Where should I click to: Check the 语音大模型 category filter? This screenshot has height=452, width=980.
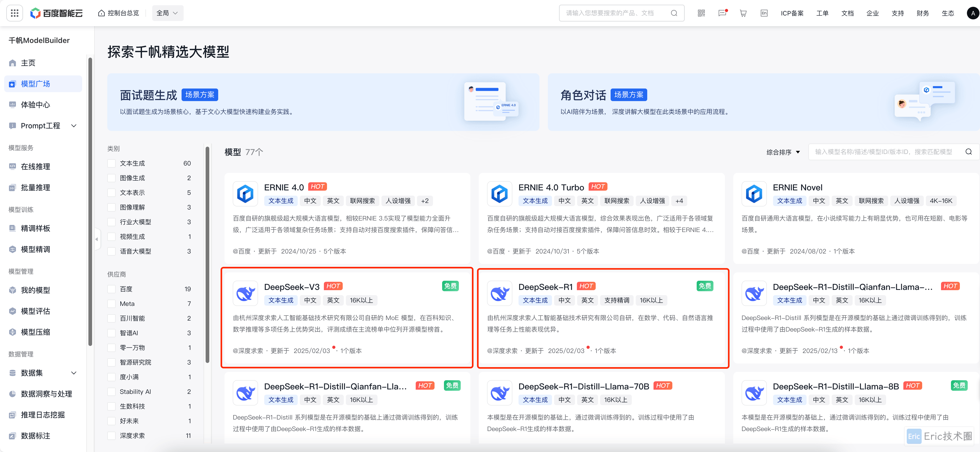click(111, 251)
